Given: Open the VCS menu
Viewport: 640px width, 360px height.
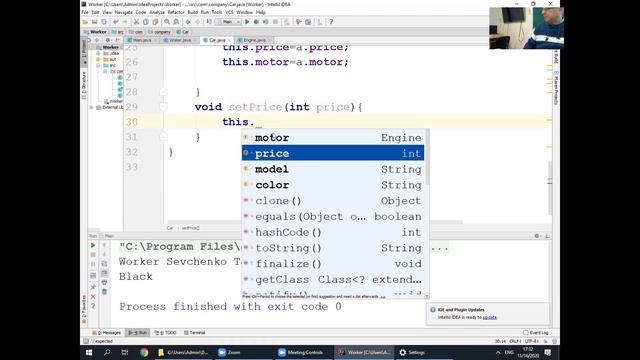Looking at the screenshot, I should tap(229, 12).
